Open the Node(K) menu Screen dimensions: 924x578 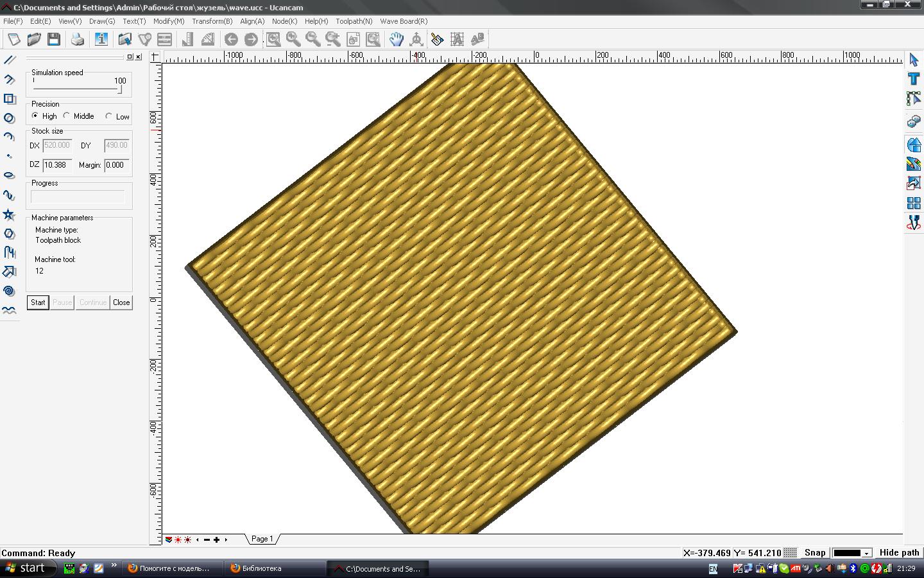[284, 21]
